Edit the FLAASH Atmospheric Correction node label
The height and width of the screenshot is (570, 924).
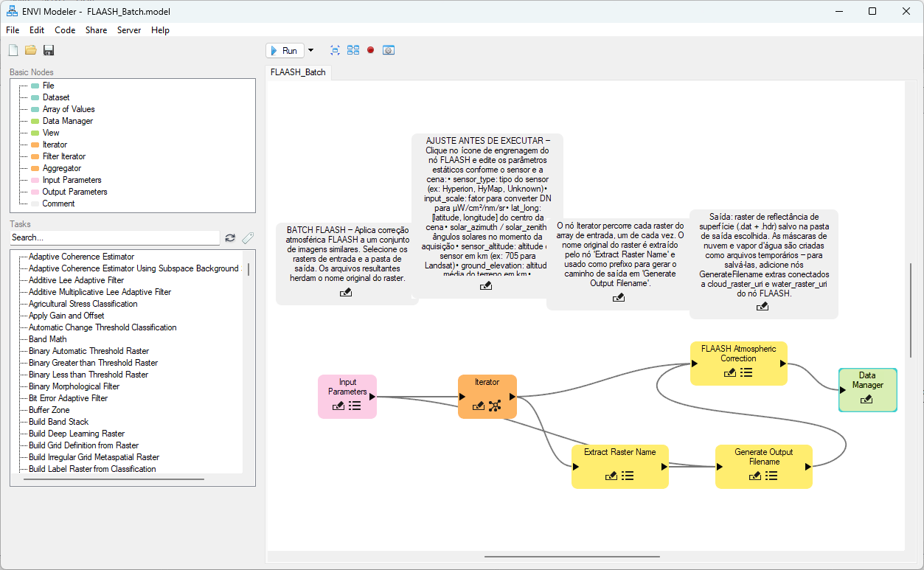(x=730, y=373)
